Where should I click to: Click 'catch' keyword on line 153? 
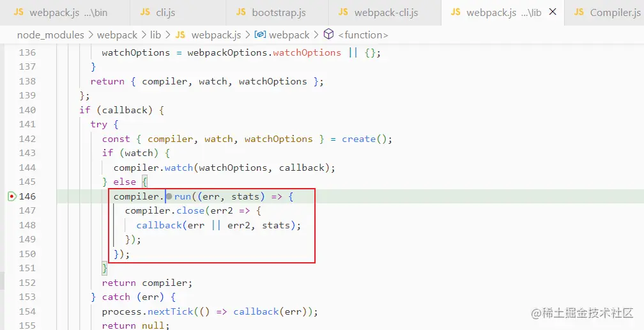(116, 297)
